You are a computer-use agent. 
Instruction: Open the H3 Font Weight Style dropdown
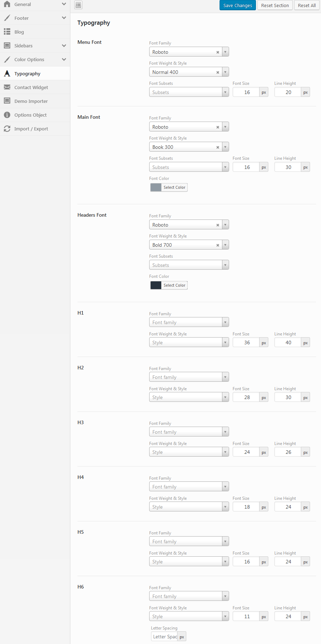click(189, 452)
